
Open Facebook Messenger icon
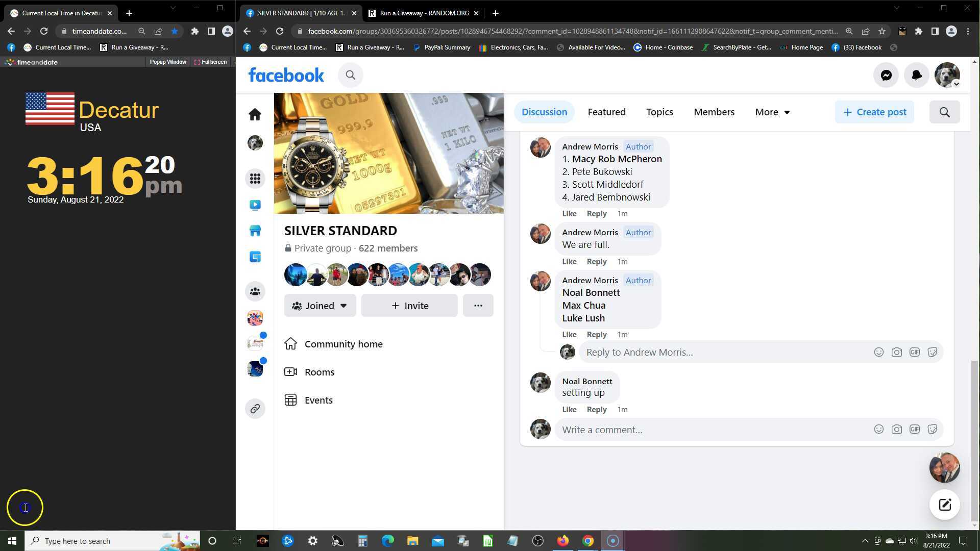(x=886, y=75)
